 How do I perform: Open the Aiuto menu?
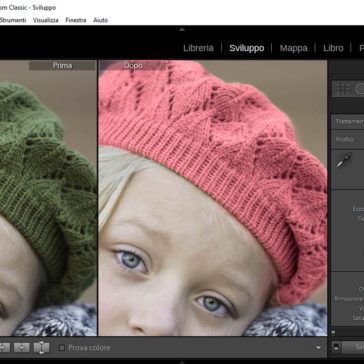101,20
